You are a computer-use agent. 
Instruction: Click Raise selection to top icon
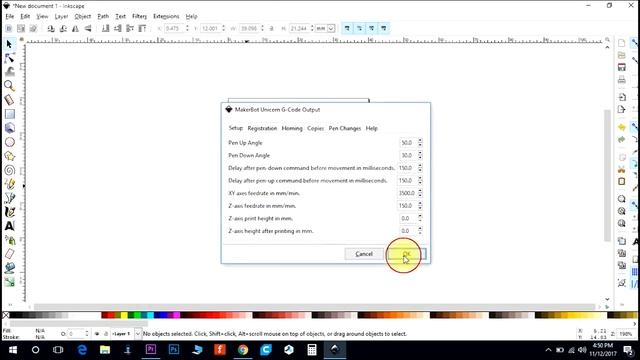click(142, 28)
